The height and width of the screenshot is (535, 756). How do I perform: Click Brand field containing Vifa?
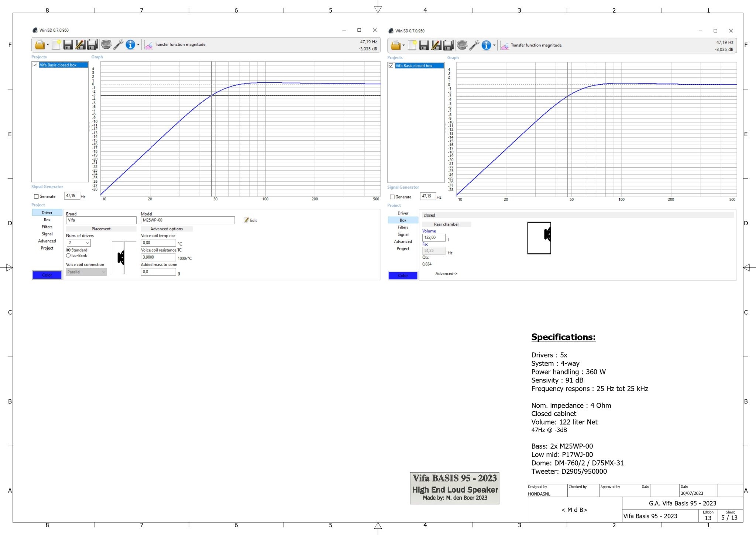click(x=101, y=220)
